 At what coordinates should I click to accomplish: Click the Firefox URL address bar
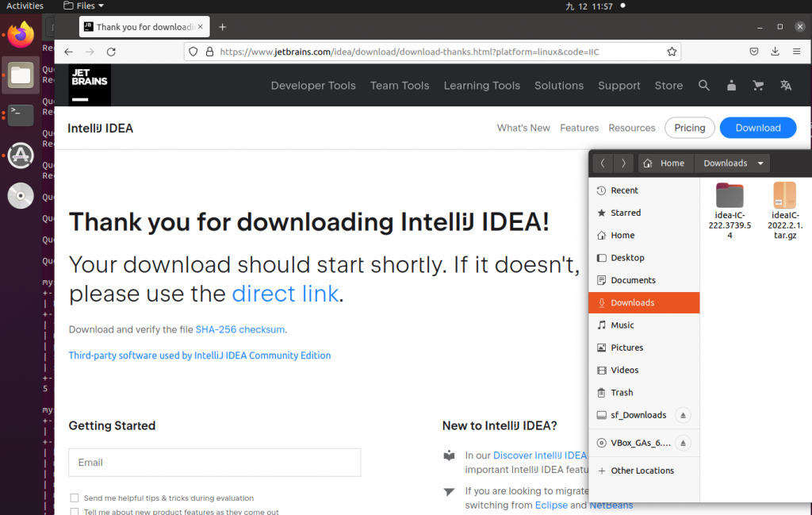point(432,52)
